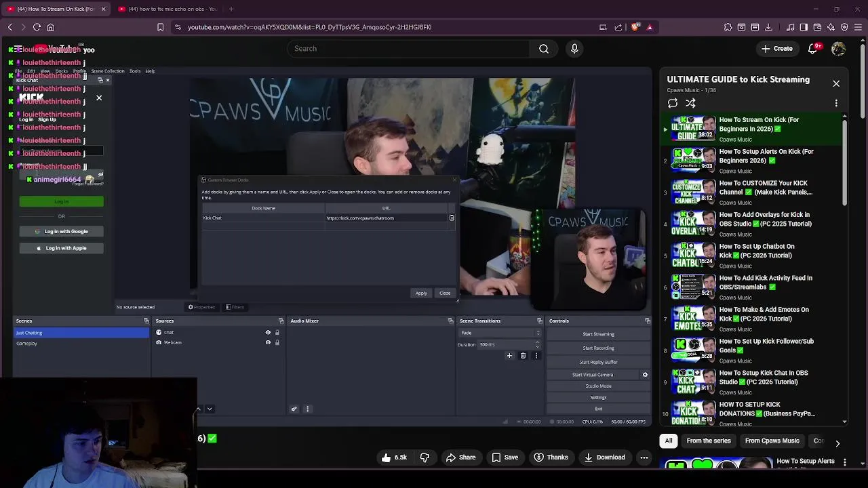Viewport: 868px width, 488px height.
Task: Click Start Streaming in Controls
Action: click(x=598, y=334)
